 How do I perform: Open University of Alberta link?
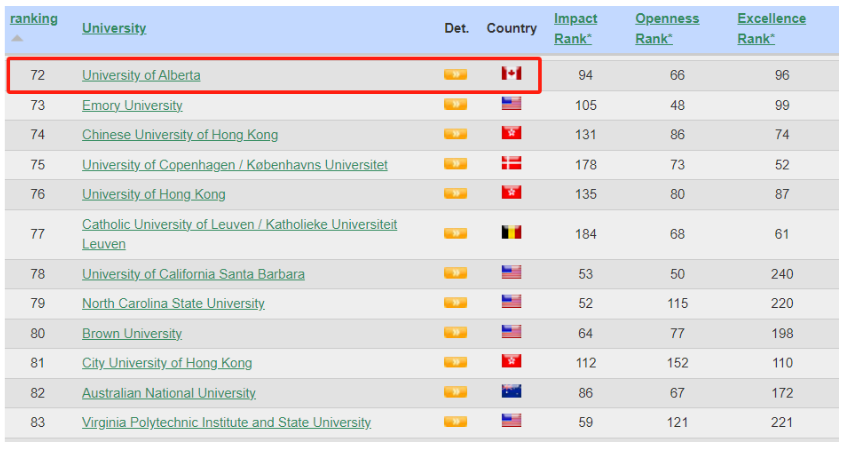pyautogui.click(x=141, y=75)
